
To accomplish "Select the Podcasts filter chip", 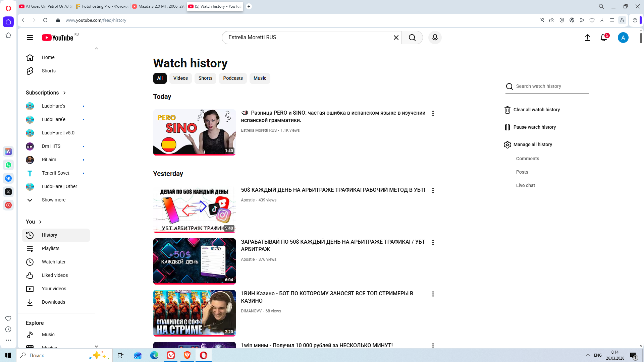I will pos(233,78).
